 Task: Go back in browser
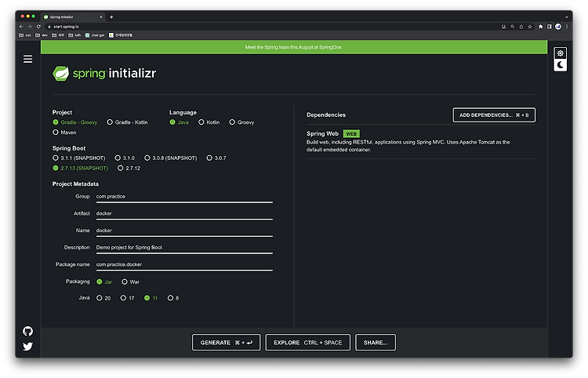pos(21,26)
